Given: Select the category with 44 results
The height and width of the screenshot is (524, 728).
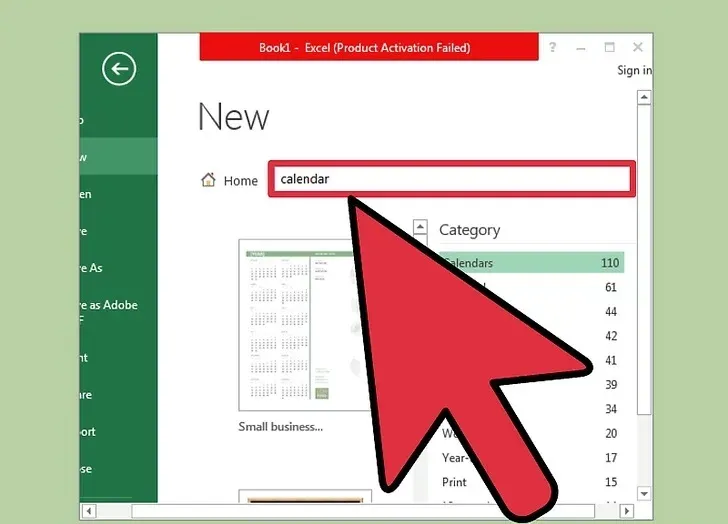Looking at the screenshot, I should [x=532, y=311].
